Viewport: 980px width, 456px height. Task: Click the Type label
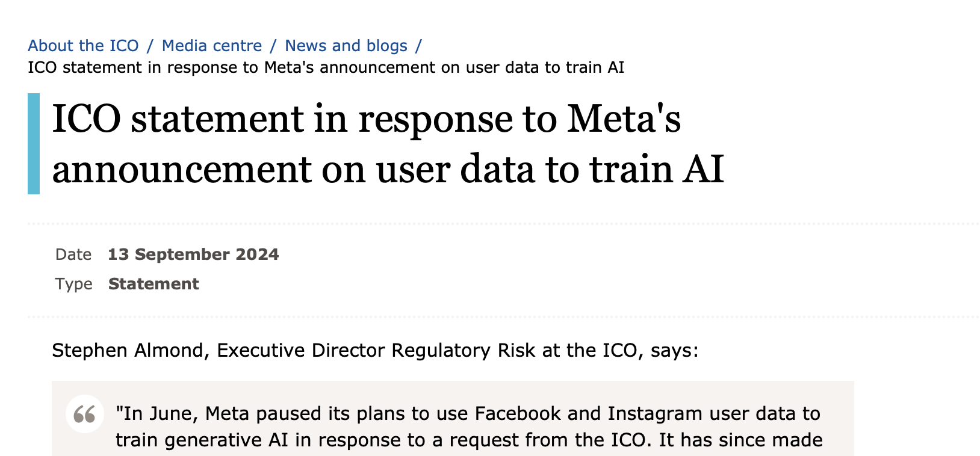73,284
